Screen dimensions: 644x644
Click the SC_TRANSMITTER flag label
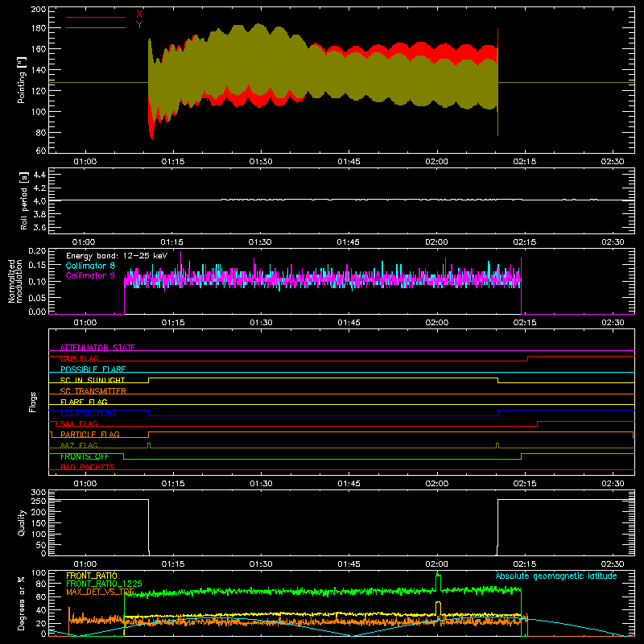[x=93, y=391]
